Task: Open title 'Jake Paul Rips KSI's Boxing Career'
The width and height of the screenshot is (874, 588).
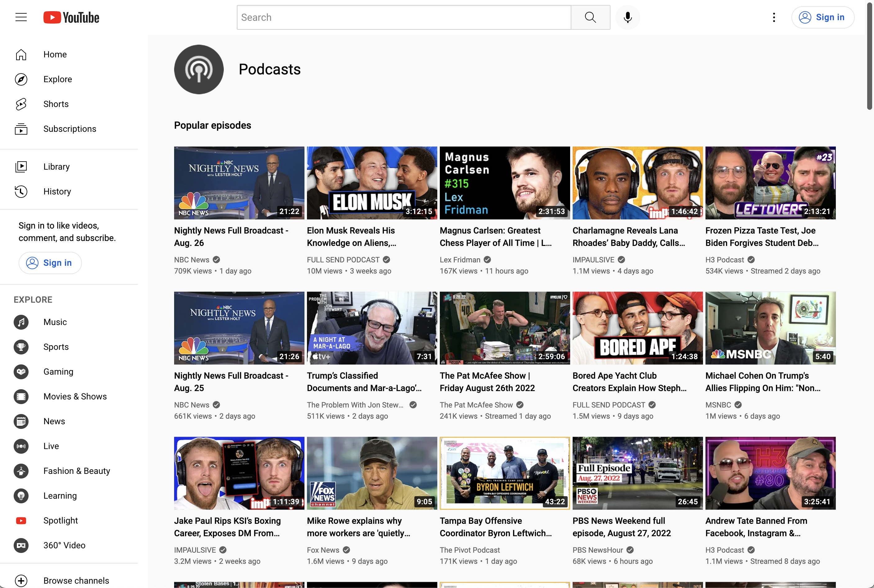Action: (228, 527)
